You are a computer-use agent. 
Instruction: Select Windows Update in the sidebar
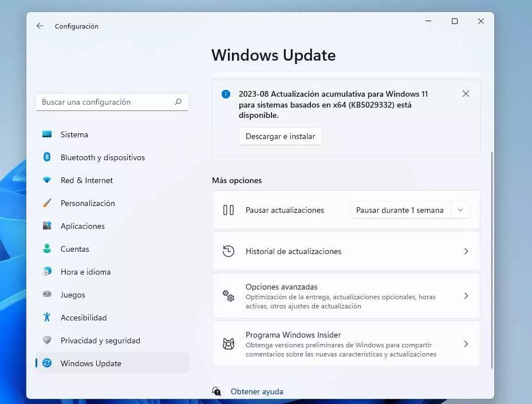[112, 363]
